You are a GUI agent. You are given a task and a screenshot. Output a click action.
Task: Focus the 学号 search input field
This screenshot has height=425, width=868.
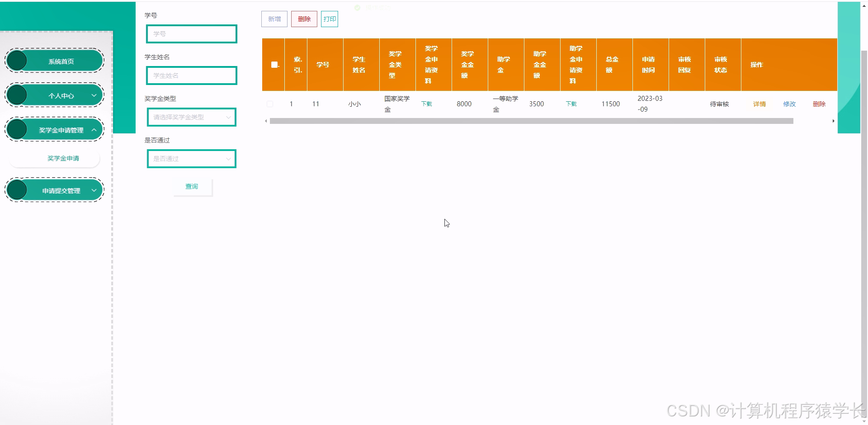point(192,34)
